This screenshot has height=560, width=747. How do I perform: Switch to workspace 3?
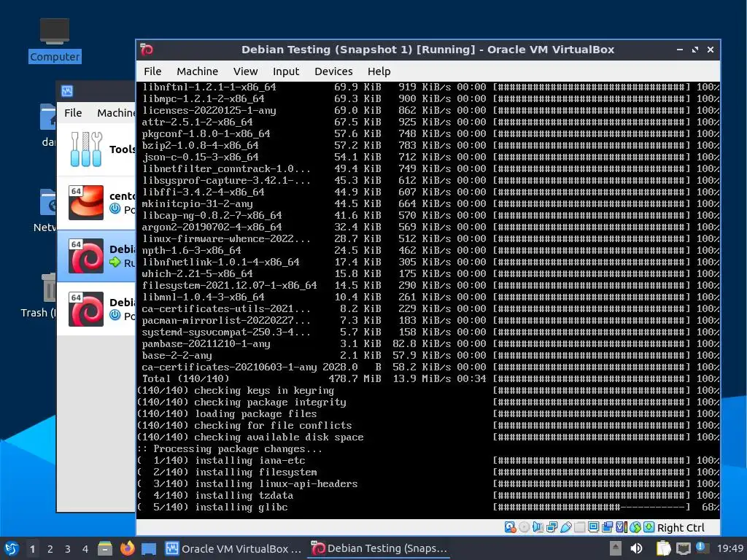pyautogui.click(x=68, y=549)
